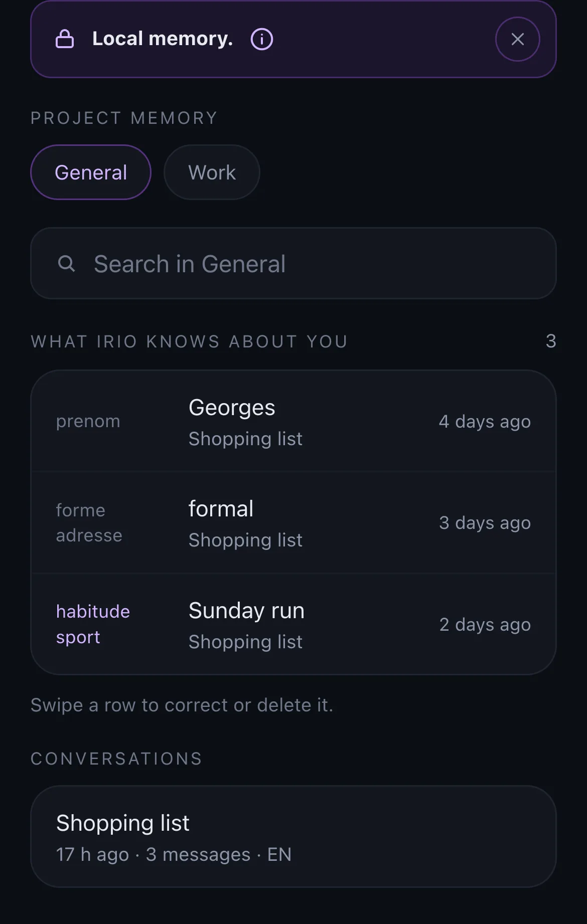
Task: Click Shopping list source under Georges
Action: (245, 439)
